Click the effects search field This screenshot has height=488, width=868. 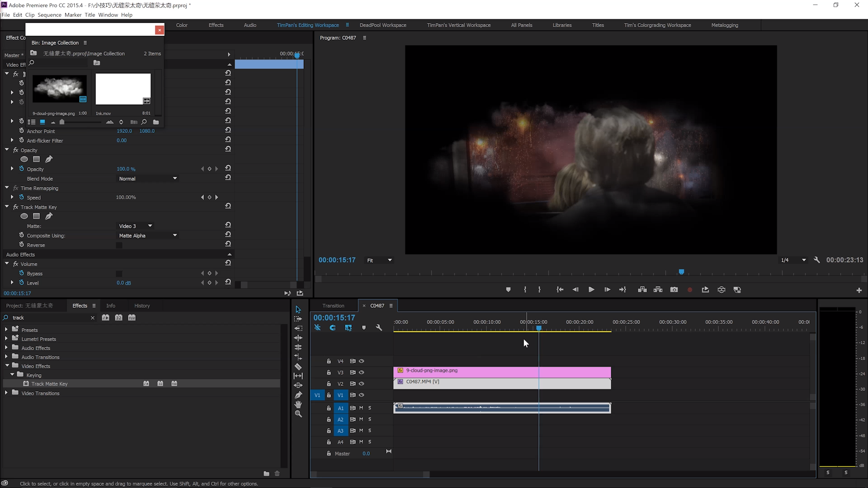51,318
